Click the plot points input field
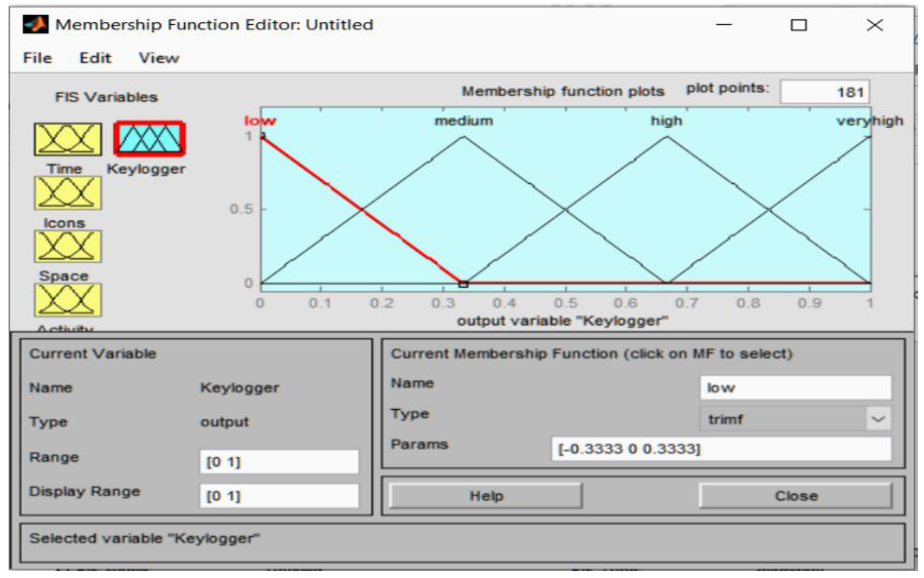 point(825,92)
